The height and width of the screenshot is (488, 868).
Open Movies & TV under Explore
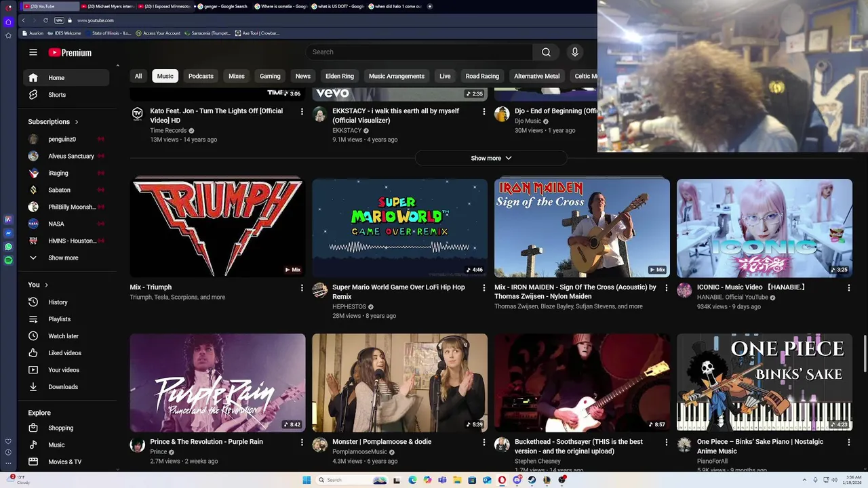[x=66, y=462]
